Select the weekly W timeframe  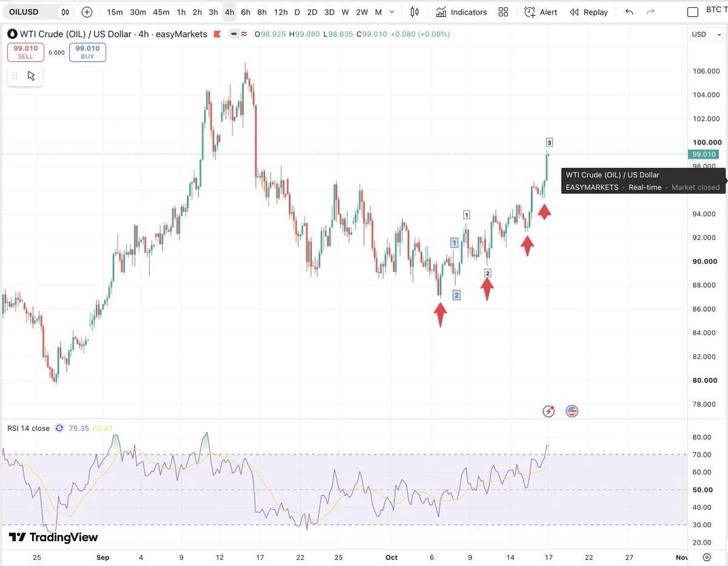coord(345,12)
